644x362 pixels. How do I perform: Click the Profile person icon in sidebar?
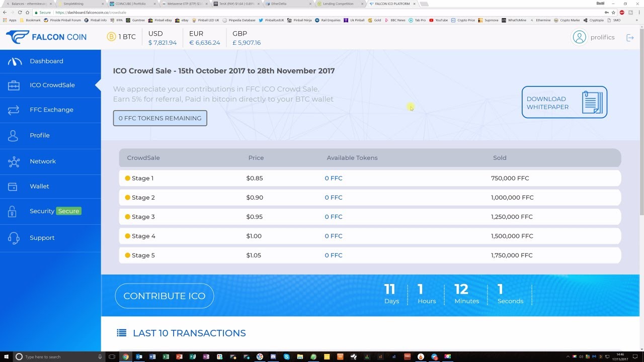click(13, 135)
